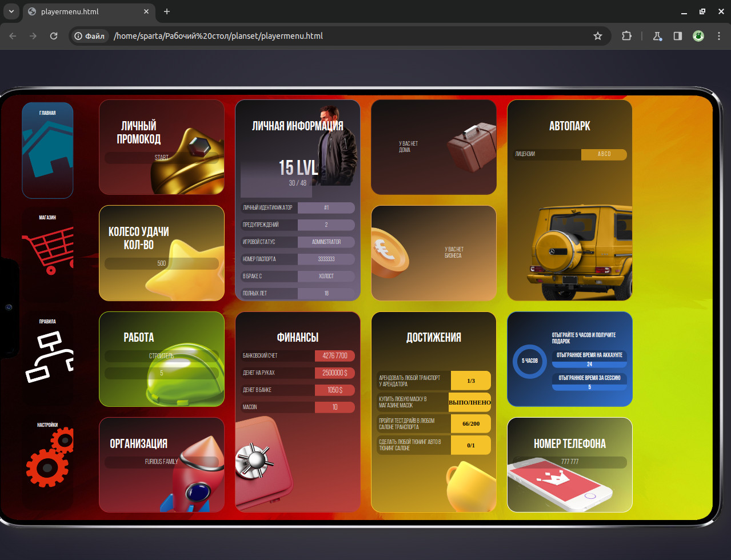Open the browser extensions menu
The height and width of the screenshot is (560, 731).
[x=627, y=36]
